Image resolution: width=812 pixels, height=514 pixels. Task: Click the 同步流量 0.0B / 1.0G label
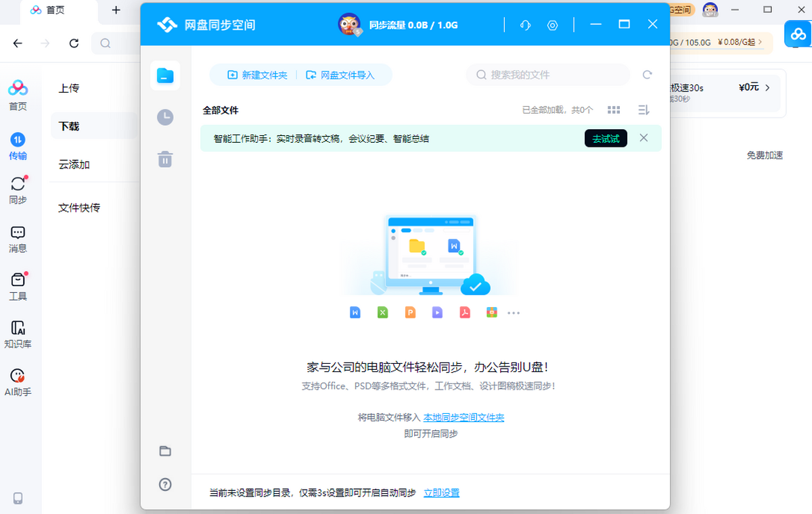[x=413, y=25]
